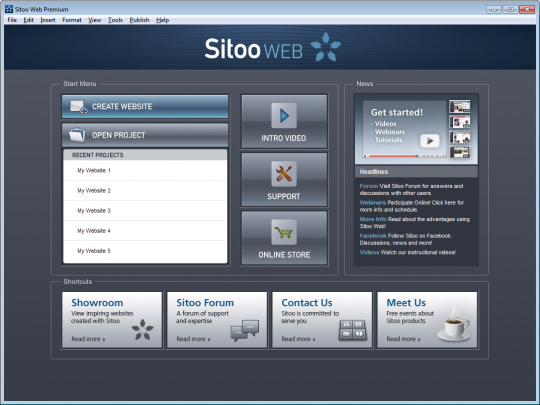This screenshot has height=405, width=540.
Task: Click the SUPPORT button label
Action: pos(284,196)
